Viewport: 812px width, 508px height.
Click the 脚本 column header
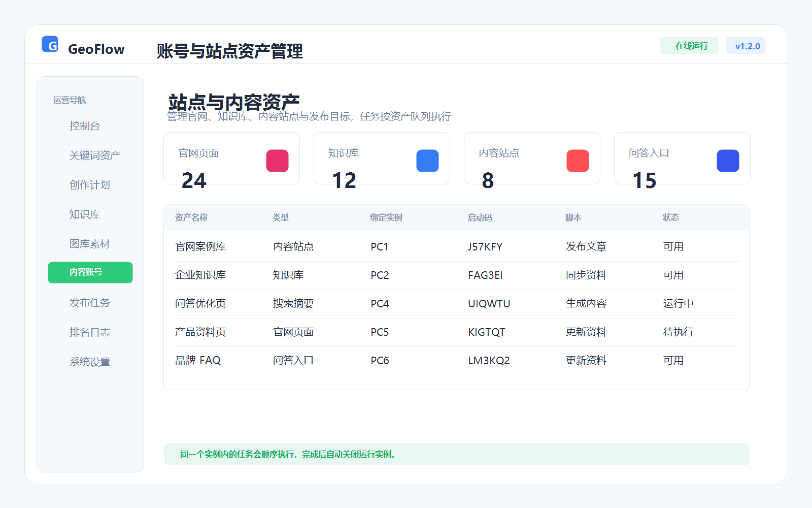573,217
